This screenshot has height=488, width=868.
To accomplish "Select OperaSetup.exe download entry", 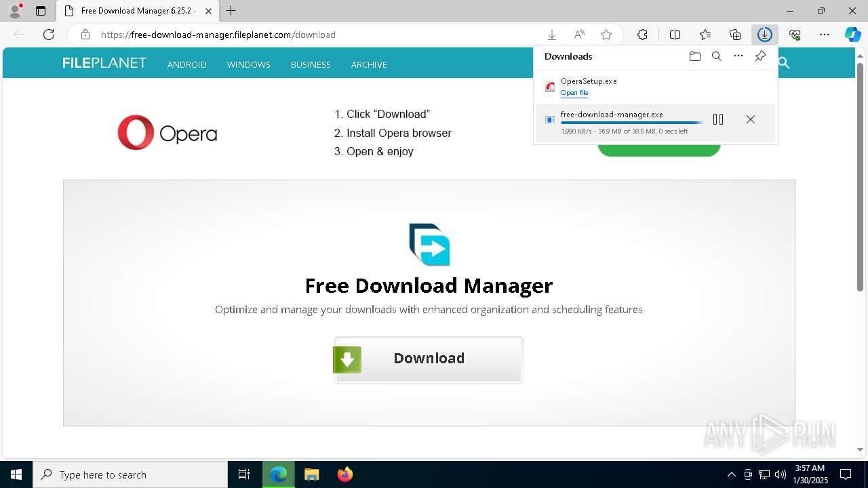I will (656, 86).
